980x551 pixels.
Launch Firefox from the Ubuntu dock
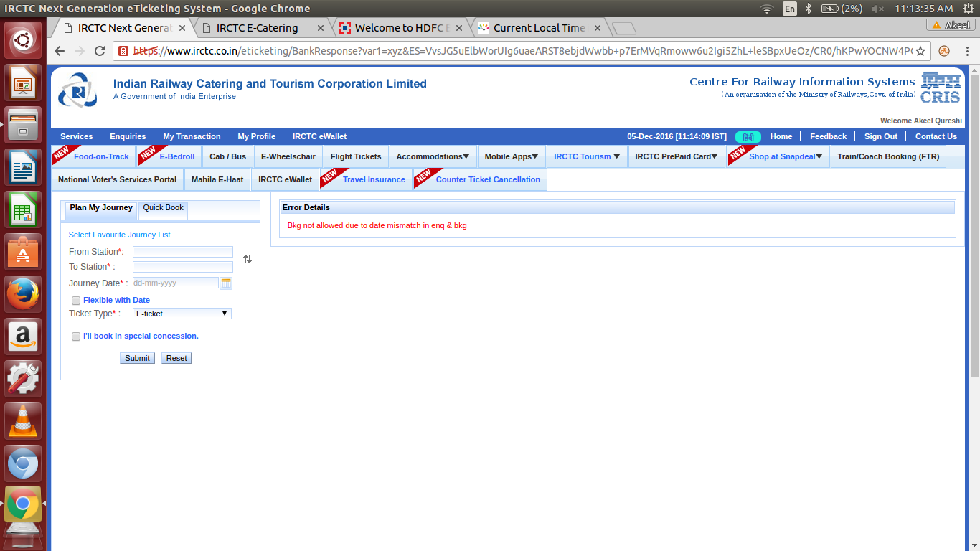tap(23, 294)
